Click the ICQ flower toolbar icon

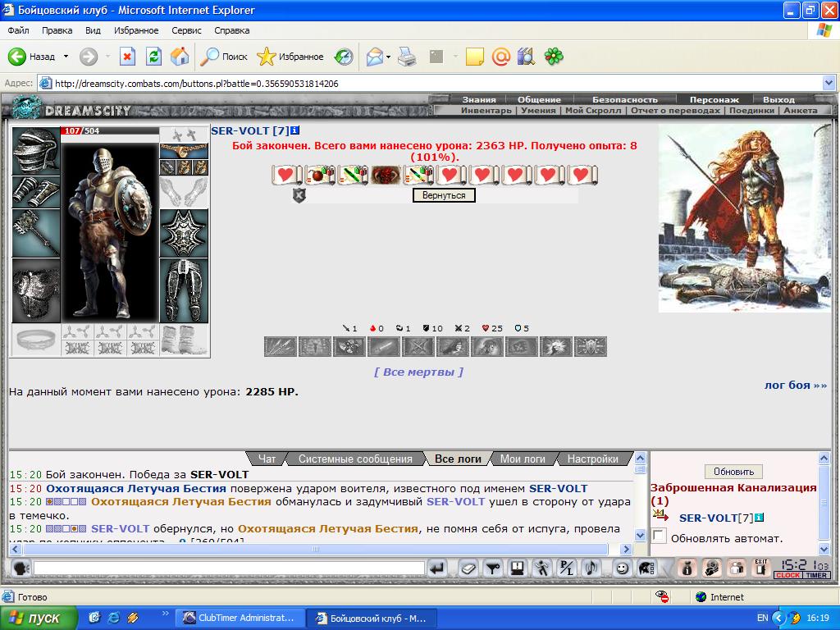[x=554, y=57]
